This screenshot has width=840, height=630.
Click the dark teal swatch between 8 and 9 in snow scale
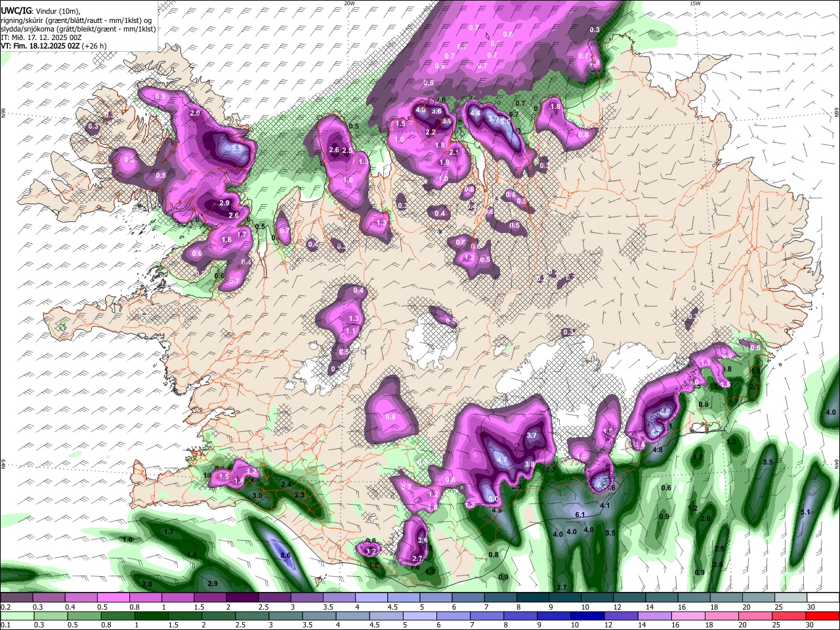tap(533, 598)
